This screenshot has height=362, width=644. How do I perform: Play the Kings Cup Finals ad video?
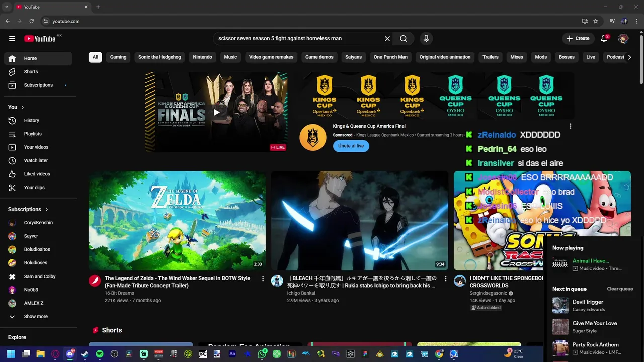[216, 112]
